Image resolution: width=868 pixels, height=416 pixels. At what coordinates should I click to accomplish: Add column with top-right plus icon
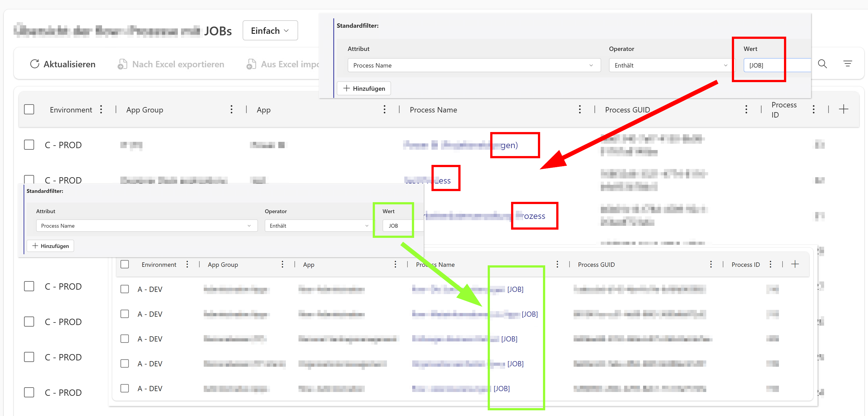(843, 109)
